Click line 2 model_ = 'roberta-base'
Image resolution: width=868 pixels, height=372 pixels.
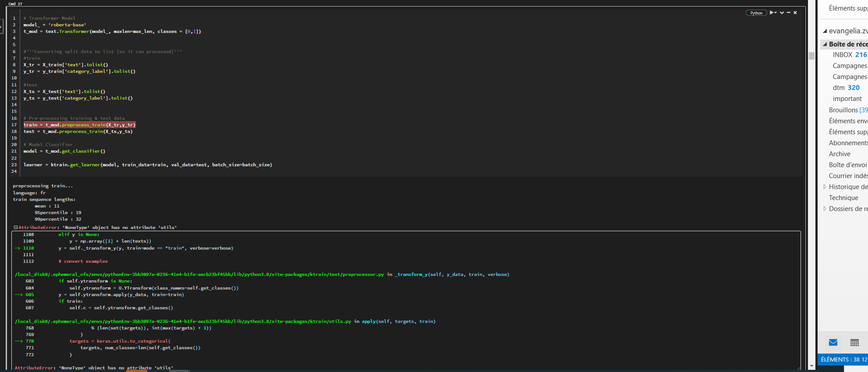(x=55, y=25)
